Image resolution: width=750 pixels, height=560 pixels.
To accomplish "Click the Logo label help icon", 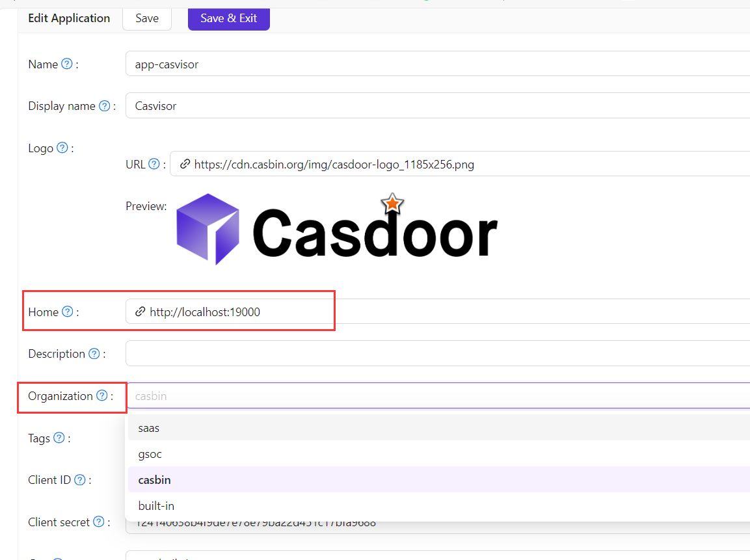I will point(62,148).
